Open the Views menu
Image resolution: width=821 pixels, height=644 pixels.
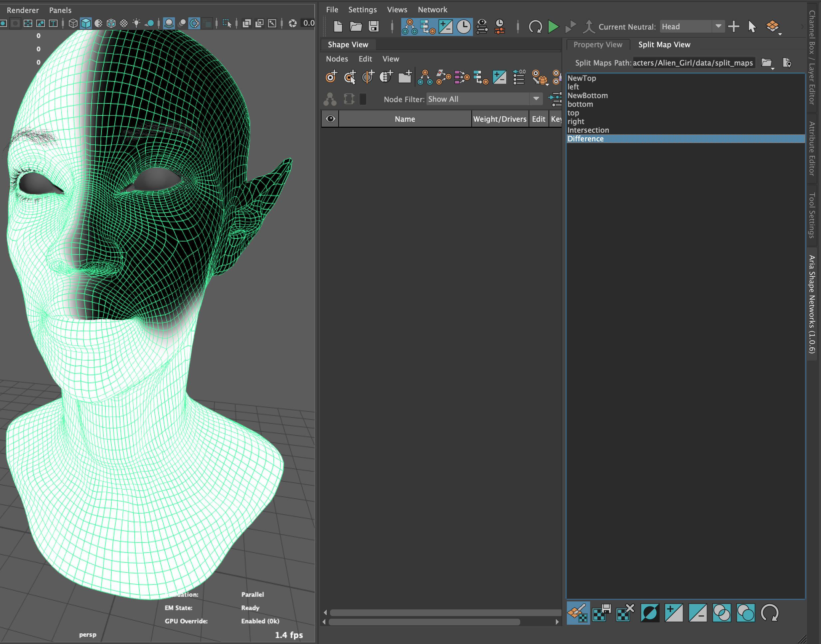point(397,9)
